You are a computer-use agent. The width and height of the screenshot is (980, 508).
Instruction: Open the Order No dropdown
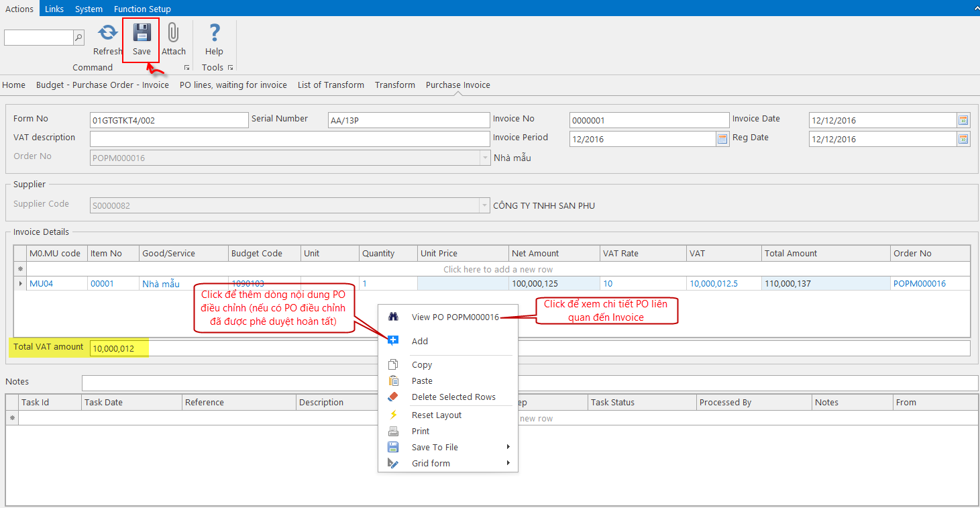(485, 158)
